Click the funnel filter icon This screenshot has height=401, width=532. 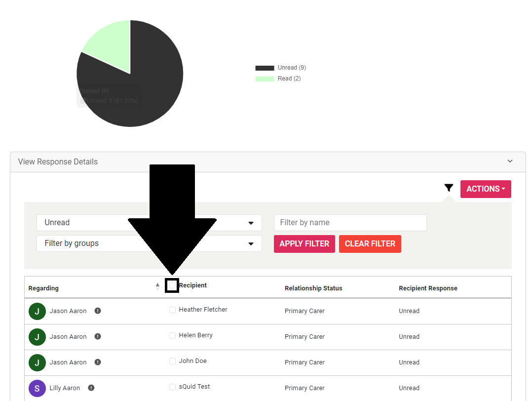(448, 188)
